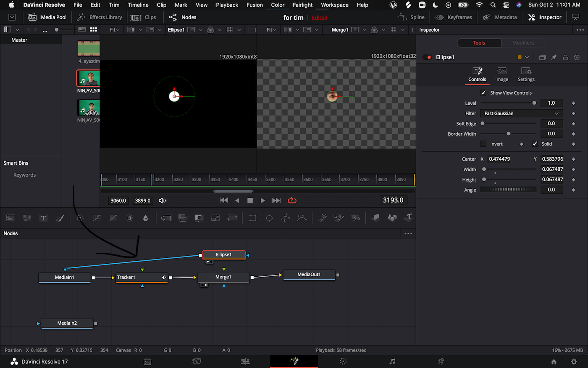Switch to the Image tab in Inspector

501,75
